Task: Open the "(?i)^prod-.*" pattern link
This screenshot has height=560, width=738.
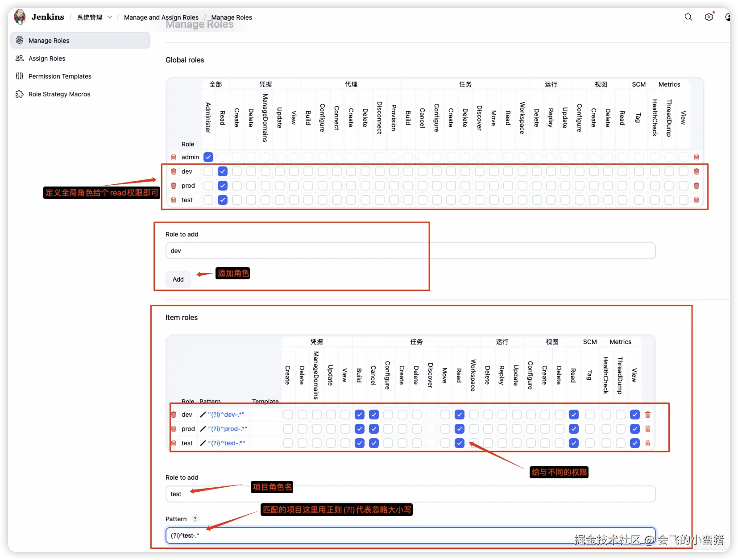Action: pyautogui.click(x=228, y=429)
